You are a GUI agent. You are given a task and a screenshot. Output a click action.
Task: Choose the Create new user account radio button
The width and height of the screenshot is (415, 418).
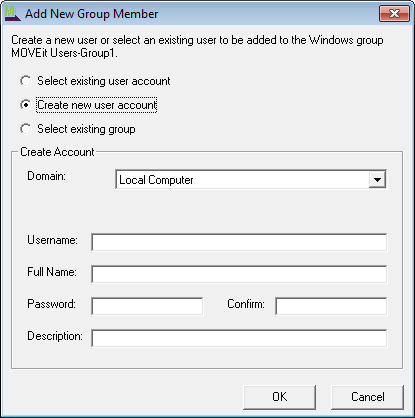tap(26, 105)
